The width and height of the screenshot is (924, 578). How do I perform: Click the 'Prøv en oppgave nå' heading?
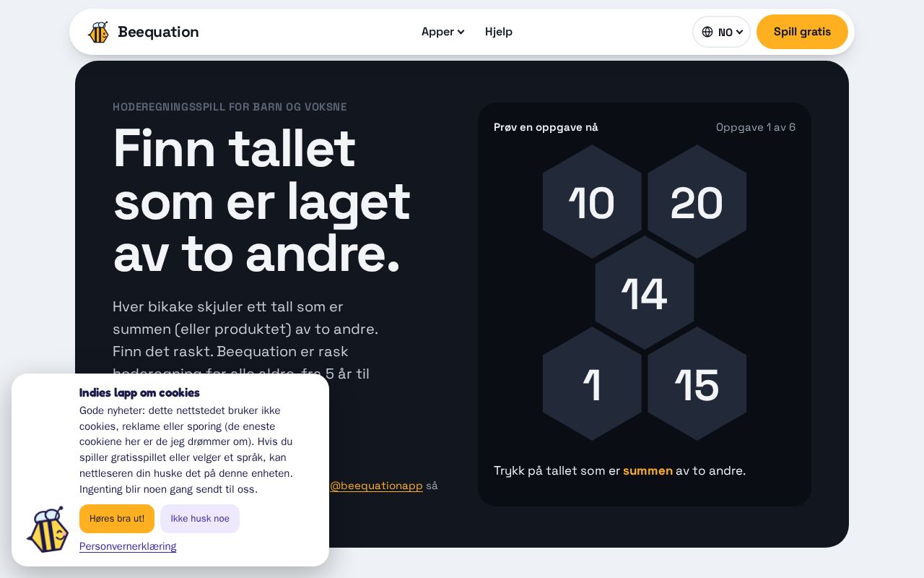546,127
